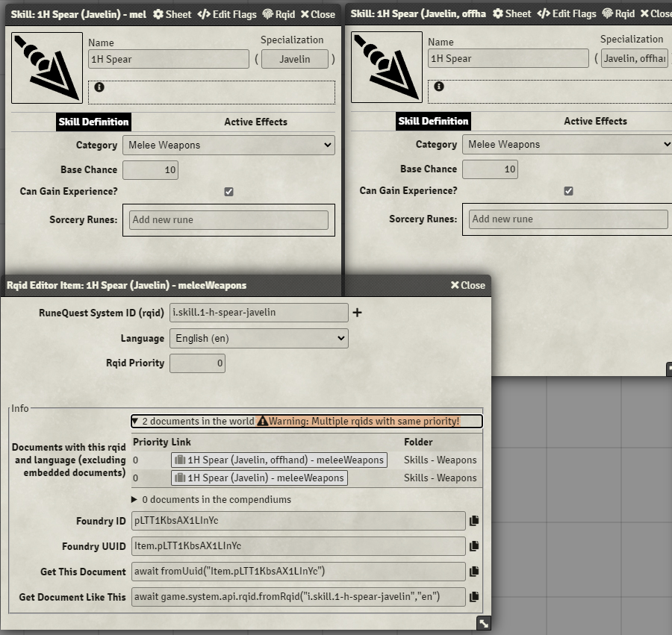This screenshot has height=635, width=672.
Task: Click the Add new rune input field
Action: click(x=229, y=219)
